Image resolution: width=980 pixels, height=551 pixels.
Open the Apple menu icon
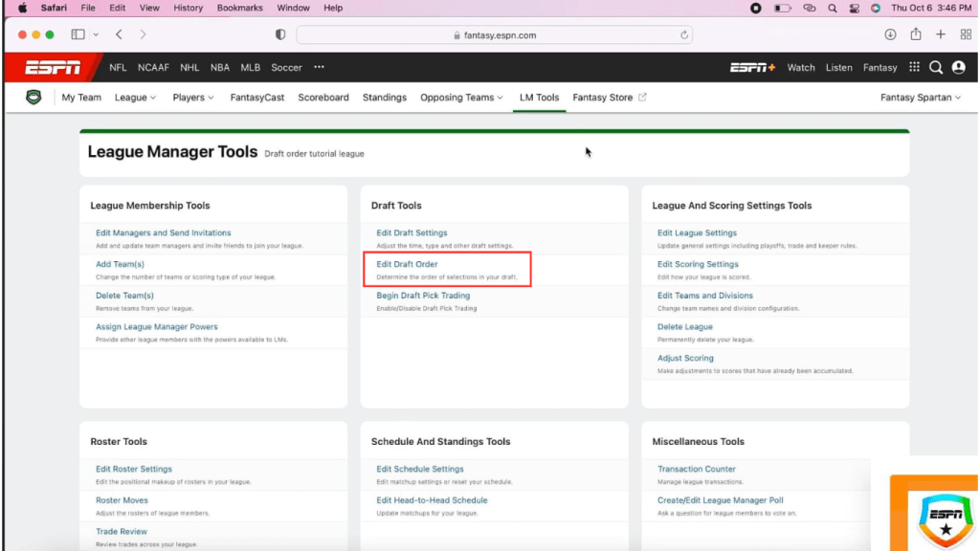(x=23, y=8)
